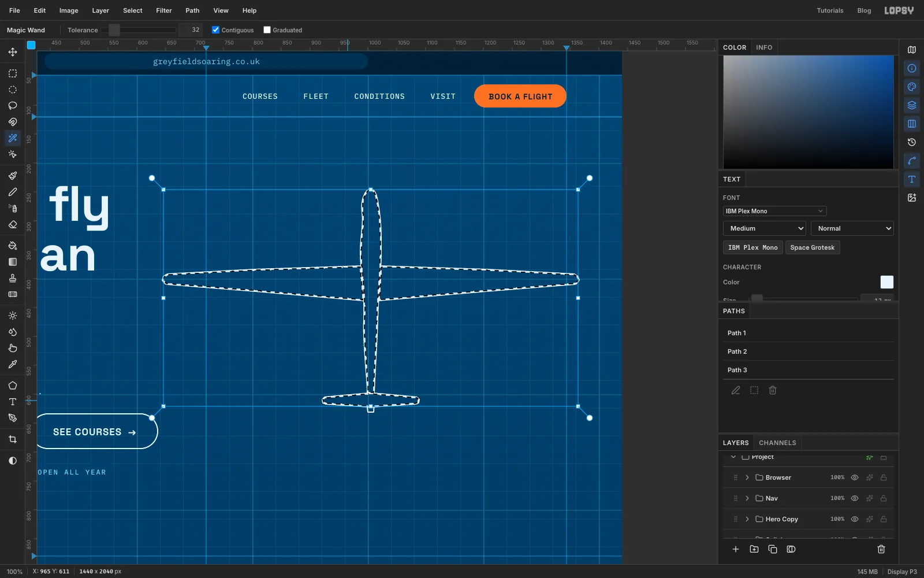Screen dimensions: 924x578
Task: Open the Normal font style dropdown
Action: click(852, 228)
